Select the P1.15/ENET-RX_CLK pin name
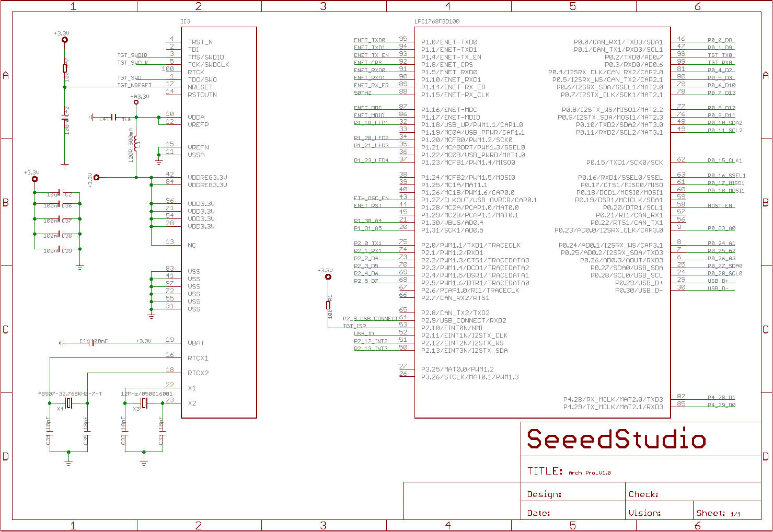 (x=455, y=95)
